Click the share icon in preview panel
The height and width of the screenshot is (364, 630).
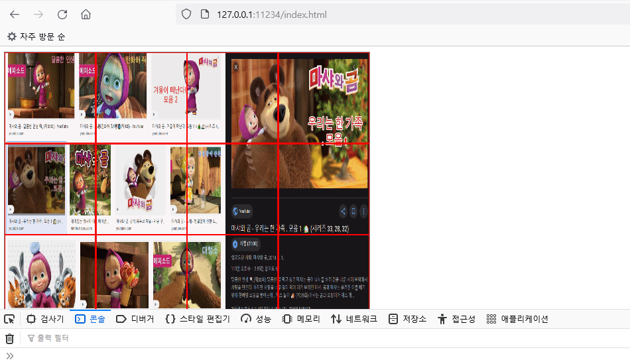pyautogui.click(x=343, y=212)
